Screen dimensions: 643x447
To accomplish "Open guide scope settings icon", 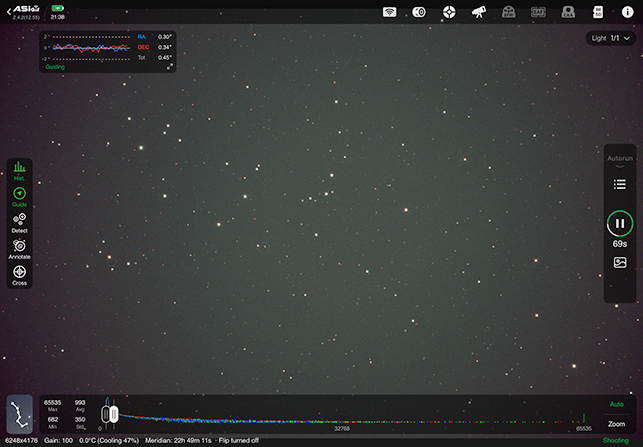I will click(450, 12).
